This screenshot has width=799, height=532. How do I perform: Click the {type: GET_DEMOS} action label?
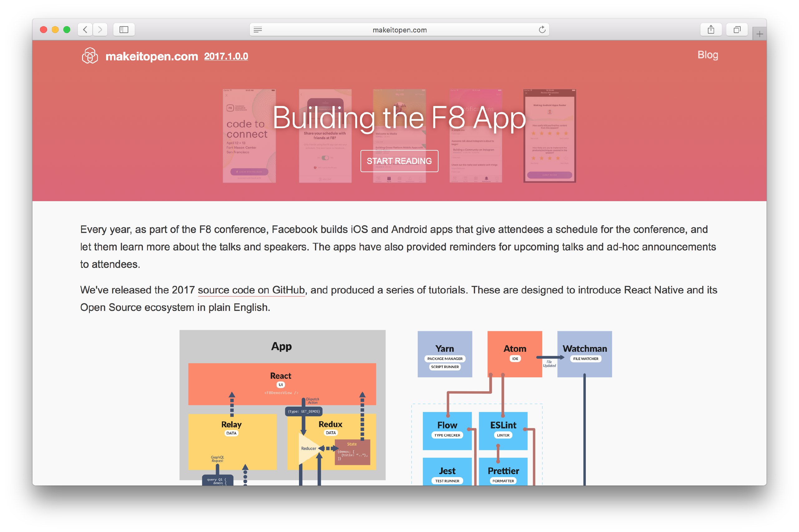pos(304,411)
